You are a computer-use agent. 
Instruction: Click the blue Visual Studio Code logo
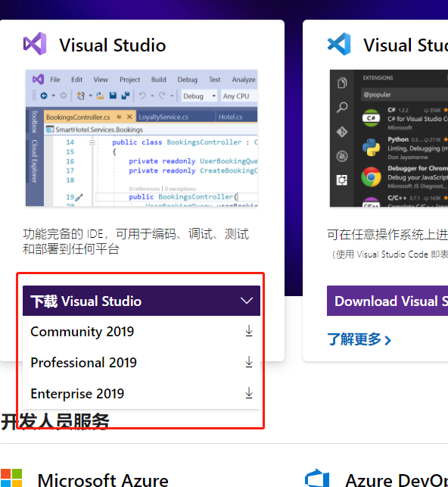339,44
